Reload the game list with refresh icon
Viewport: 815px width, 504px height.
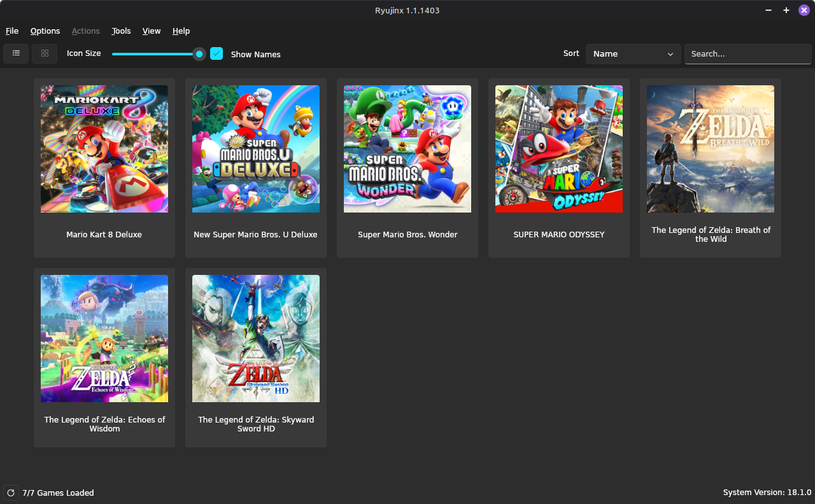11,493
